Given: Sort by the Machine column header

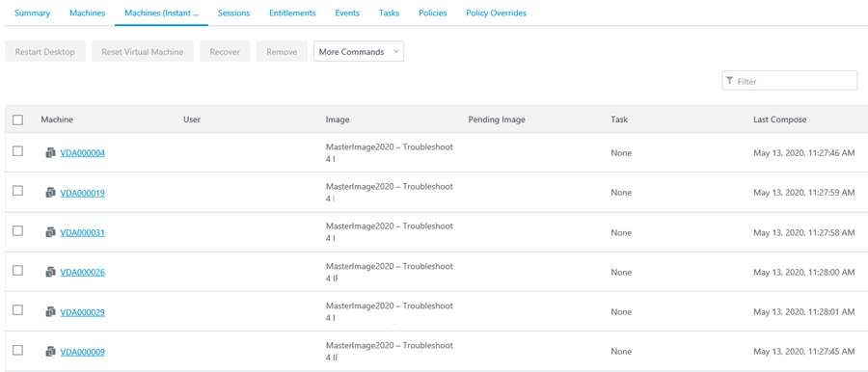Looking at the screenshot, I should (57, 120).
